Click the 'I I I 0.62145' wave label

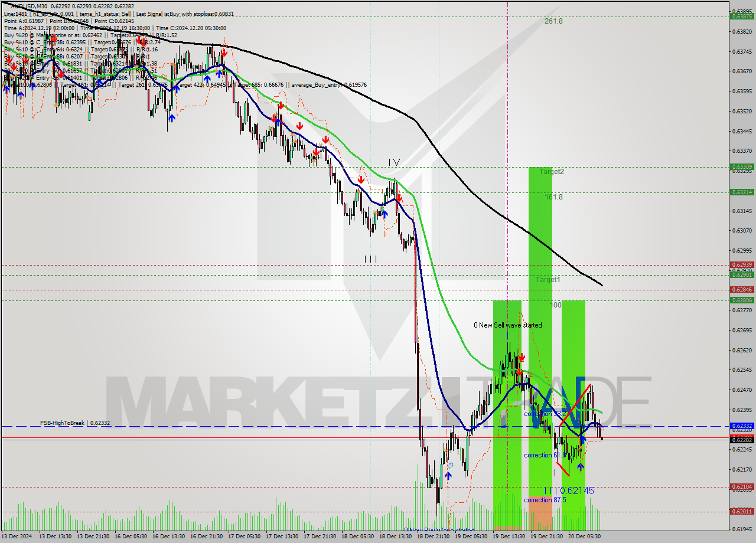(x=569, y=490)
